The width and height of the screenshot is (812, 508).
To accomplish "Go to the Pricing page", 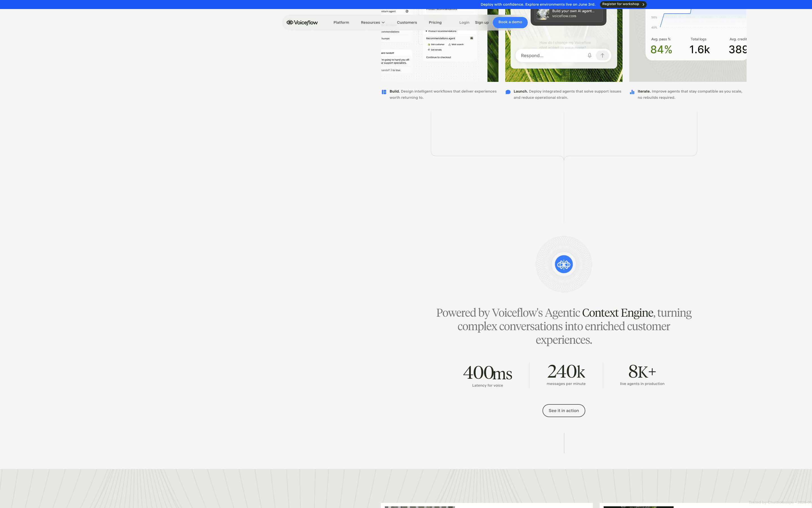I will point(435,23).
